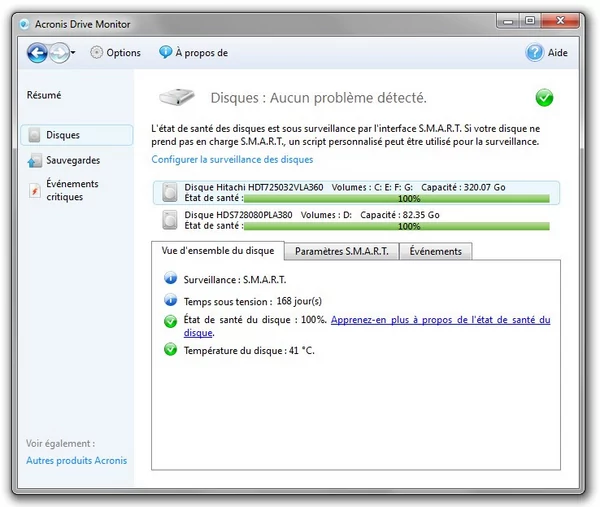Screen dimensions: 600x507
Task: Close the Acronis Drive Monitor window
Action: pyautogui.click(x=560, y=20)
